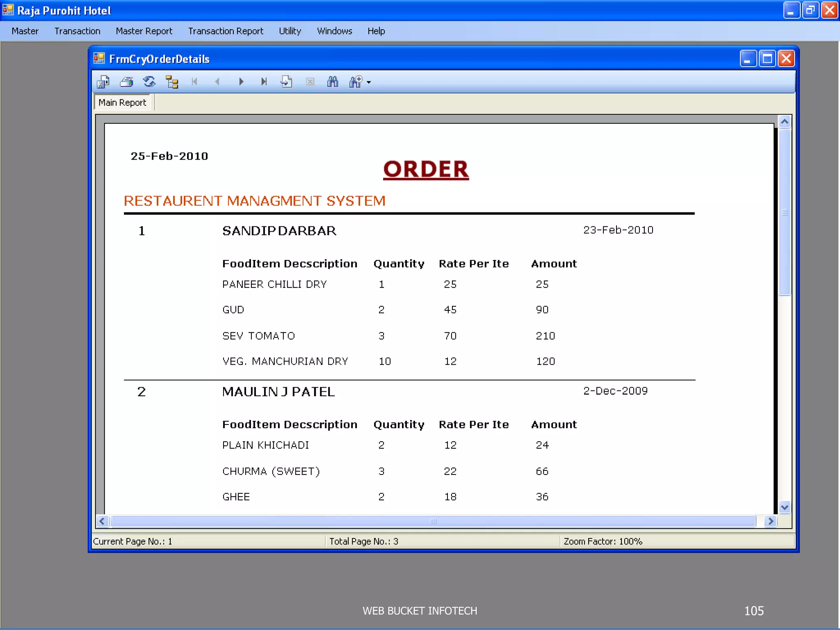Click the Close Current View icon

pos(310,82)
